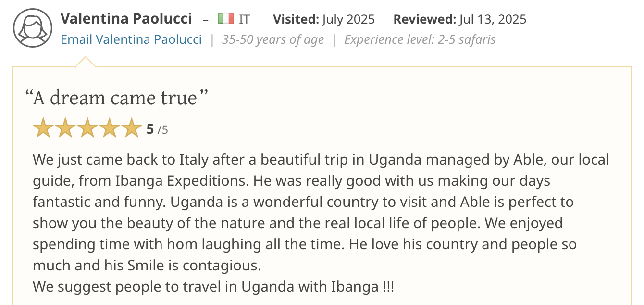The image size is (644, 305).
Task: Click the review bubble pointer triangle
Action: 85,62
